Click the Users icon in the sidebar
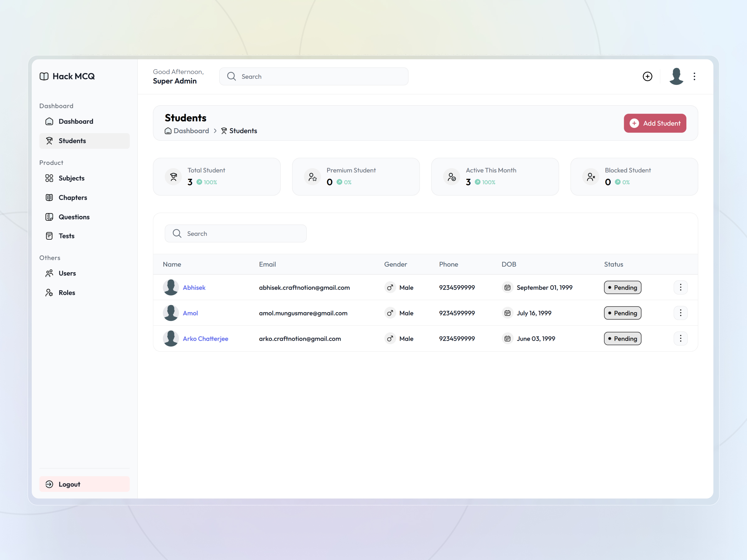 point(49,273)
